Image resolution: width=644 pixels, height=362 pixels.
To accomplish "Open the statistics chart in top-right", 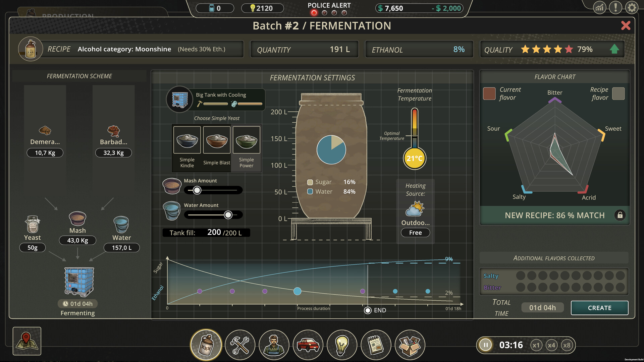I will 599,8.
